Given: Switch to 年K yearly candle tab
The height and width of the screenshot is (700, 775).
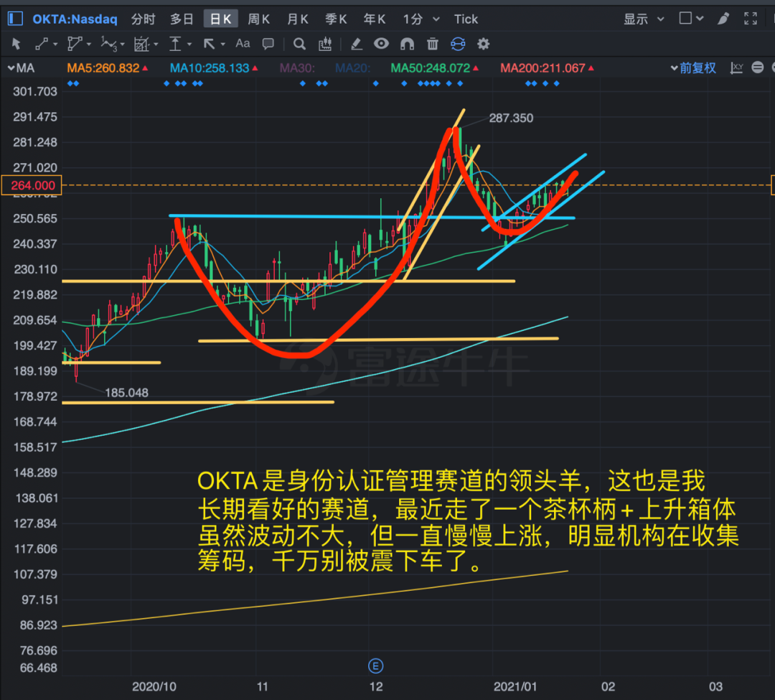Looking at the screenshot, I should 374,19.
